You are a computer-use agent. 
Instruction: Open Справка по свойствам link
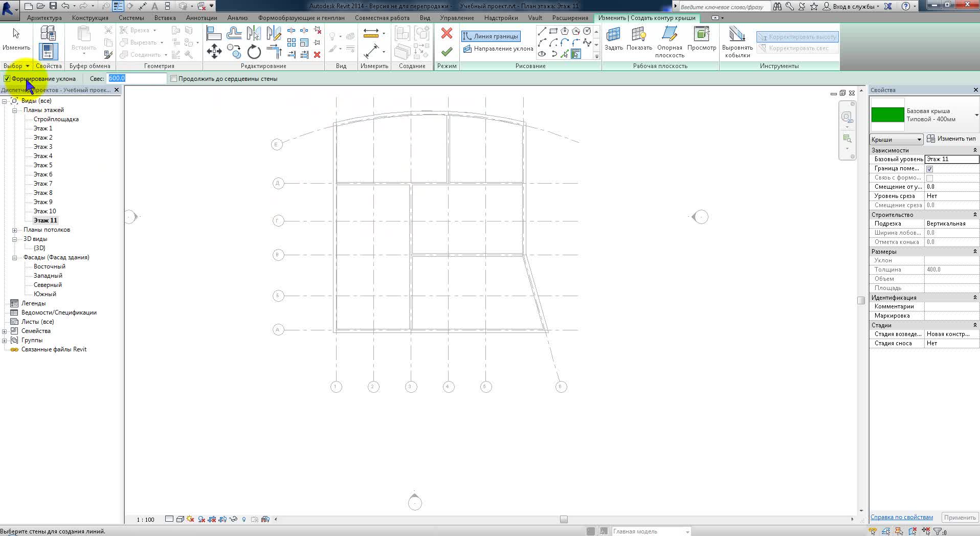901,517
